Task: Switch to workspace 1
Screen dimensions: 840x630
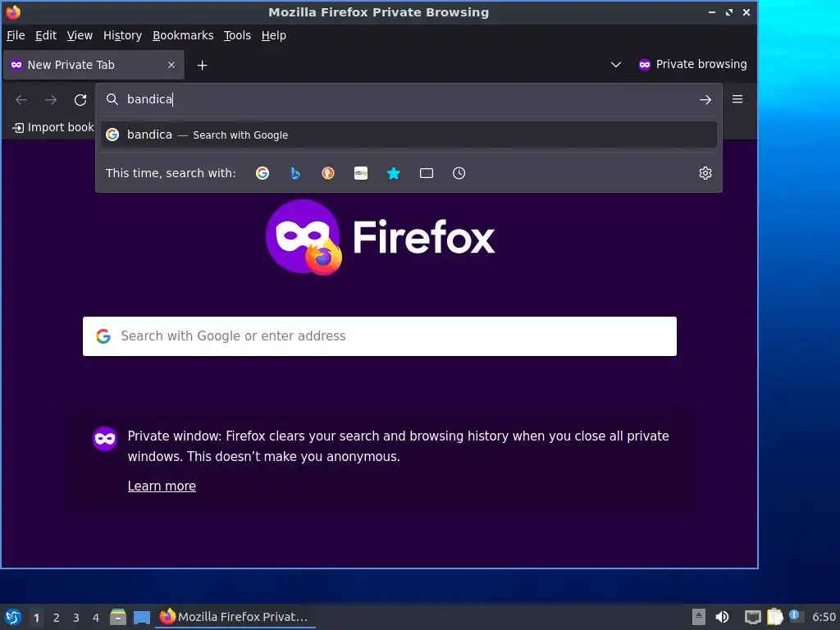Action: coord(36,618)
